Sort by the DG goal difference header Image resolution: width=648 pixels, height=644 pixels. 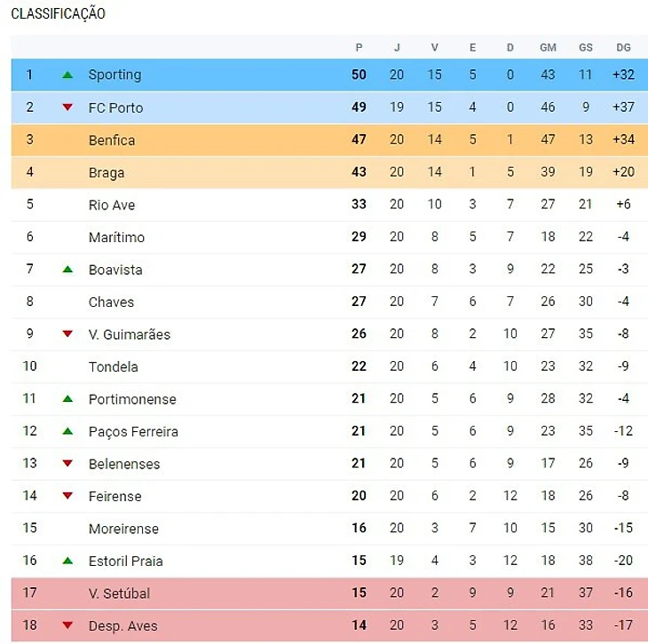pyautogui.click(x=623, y=47)
